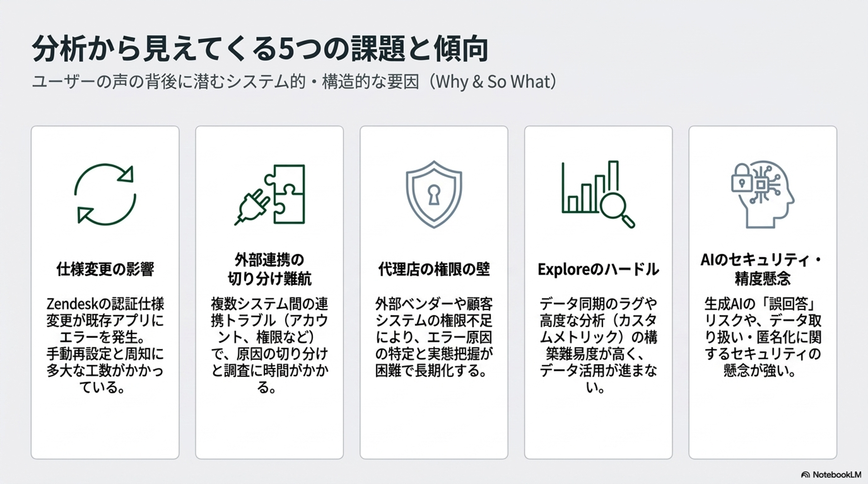Click the plug and puzzle piece icon
This screenshot has height=484, width=868.
point(270,195)
